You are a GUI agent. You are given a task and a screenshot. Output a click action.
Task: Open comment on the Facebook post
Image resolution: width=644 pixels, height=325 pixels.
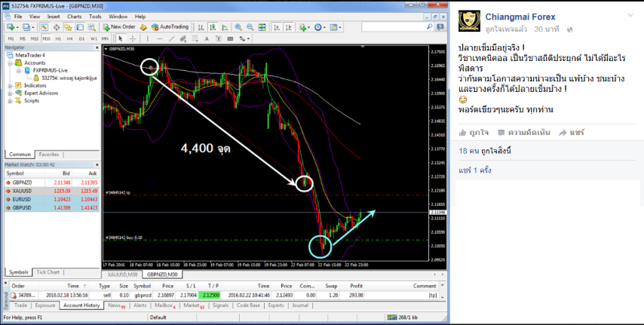(523, 132)
